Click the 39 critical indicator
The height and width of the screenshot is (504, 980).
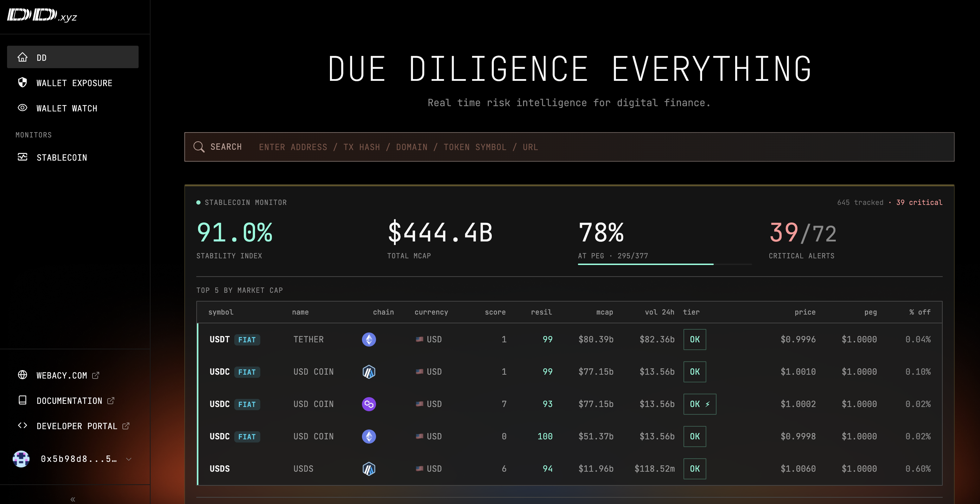click(x=919, y=202)
